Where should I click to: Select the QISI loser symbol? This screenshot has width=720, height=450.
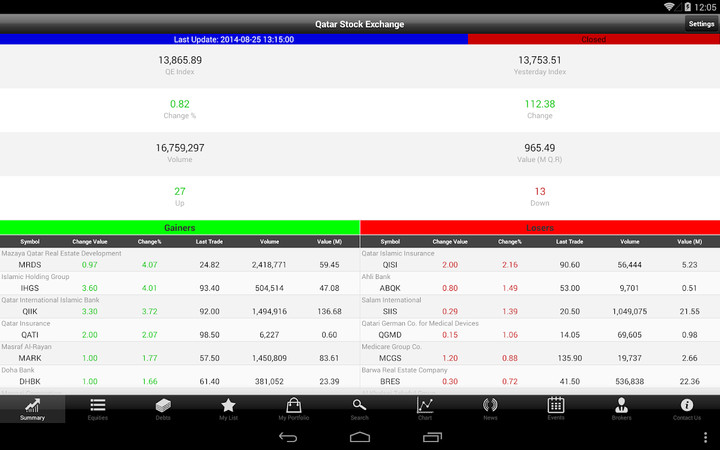point(390,264)
